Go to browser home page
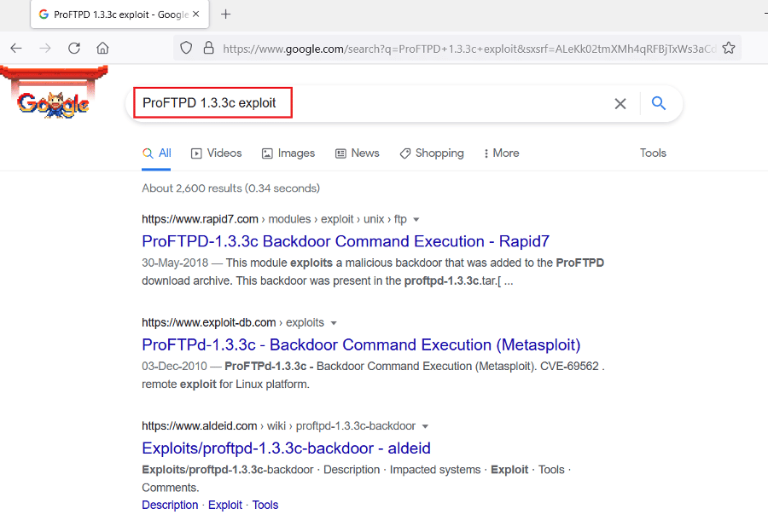This screenshot has width=768, height=532. point(102,49)
